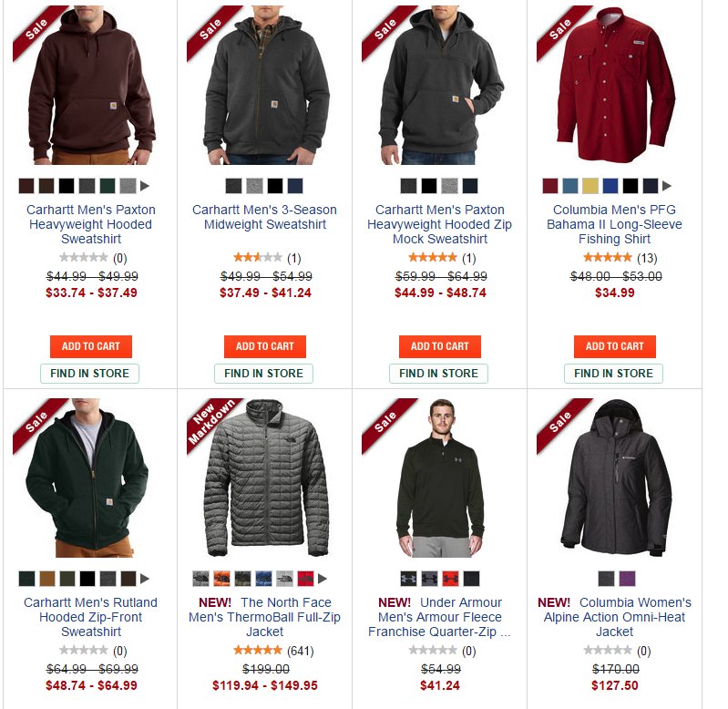Add Carhartt Paxton Hooded Sweatshirt to cart
This screenshot has height=709, width=728.
pos(91,346)
